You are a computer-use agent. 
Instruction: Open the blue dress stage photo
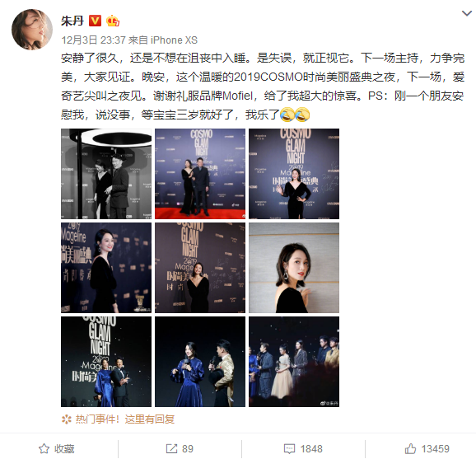[200, 362]
